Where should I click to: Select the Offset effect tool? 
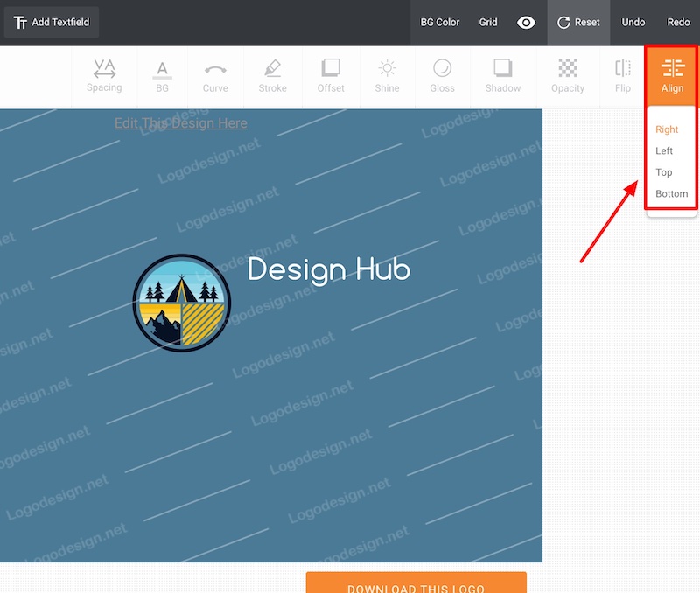click(331, 76)
